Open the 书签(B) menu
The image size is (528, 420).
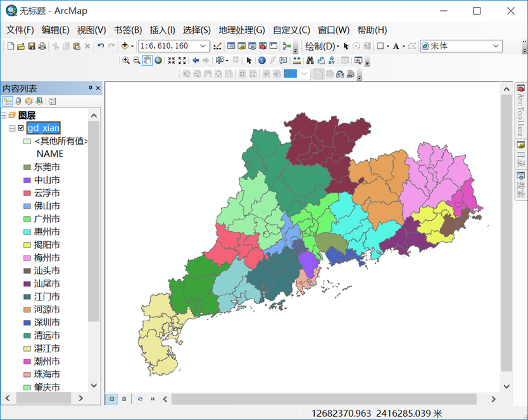point(128,30)
